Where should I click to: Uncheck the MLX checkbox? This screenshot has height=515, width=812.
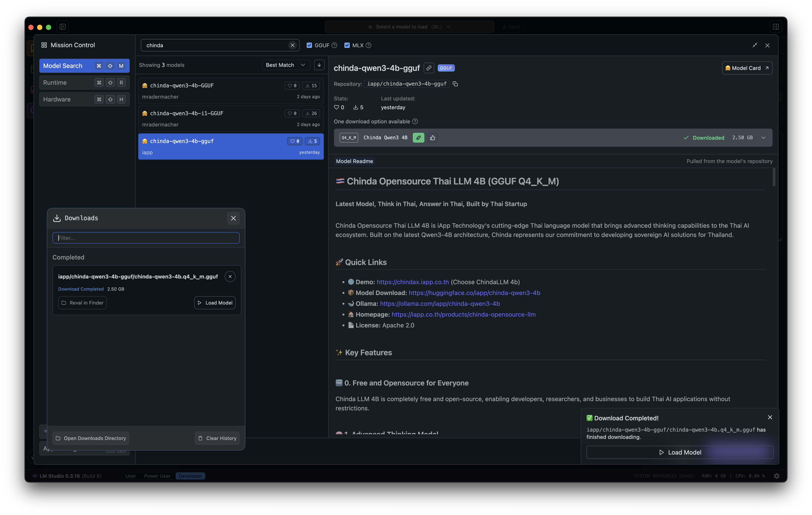347,45
